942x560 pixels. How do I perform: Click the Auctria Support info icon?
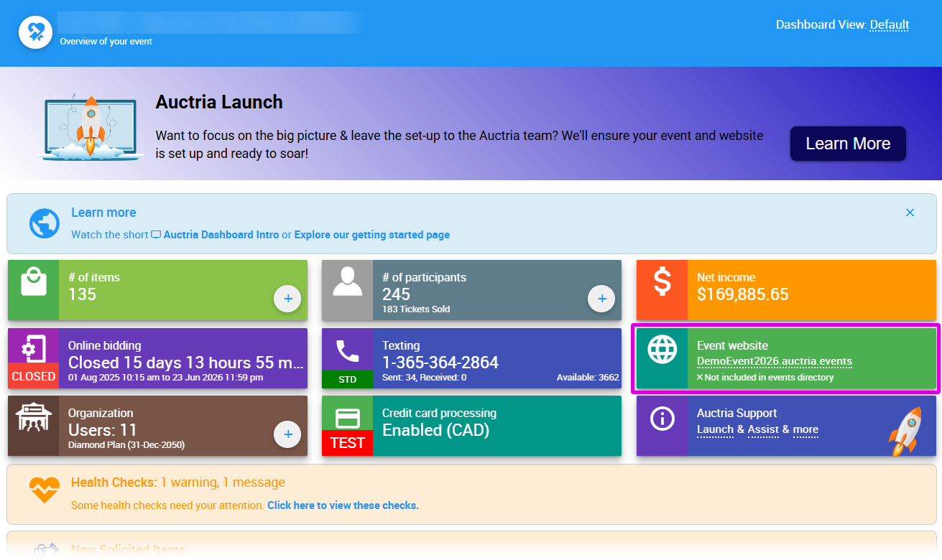(662, 418)
